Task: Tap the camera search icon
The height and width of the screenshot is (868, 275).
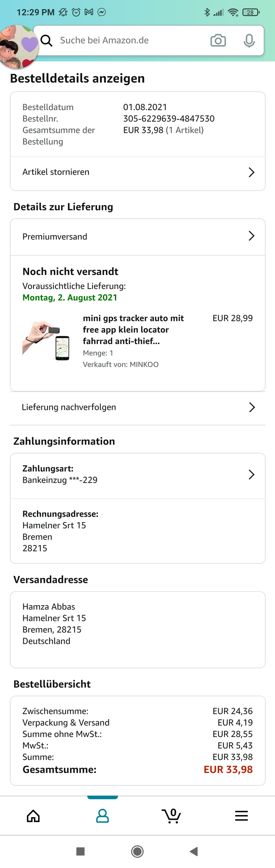Action: point(218,41)
